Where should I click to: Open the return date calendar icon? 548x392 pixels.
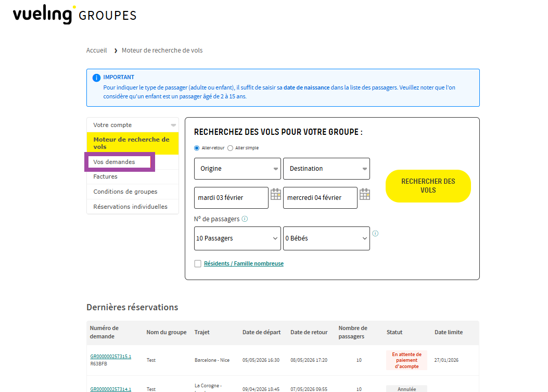365,194
